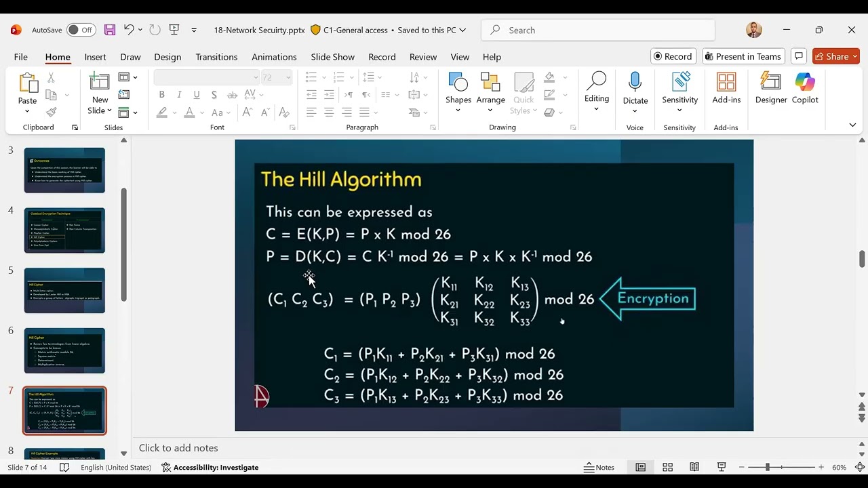Select slide 3 Outcomes thumbnail
The image size is (868, 488).
(x=64, y=170)
